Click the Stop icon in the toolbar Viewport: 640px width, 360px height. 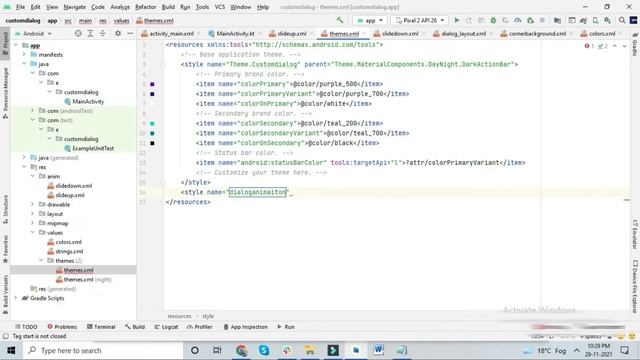coord(542,20)
